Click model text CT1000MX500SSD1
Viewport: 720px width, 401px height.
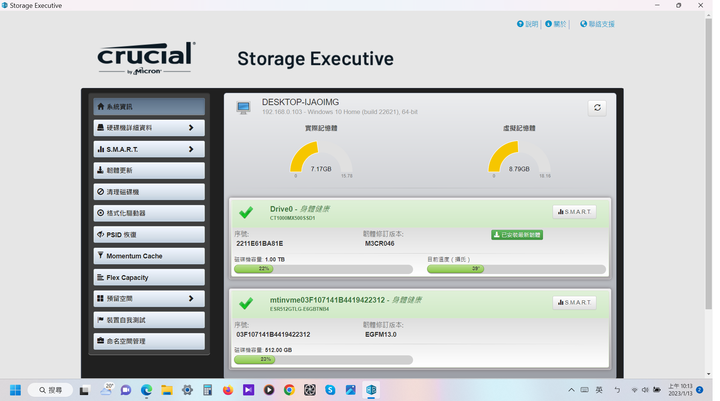click(292, 218)
